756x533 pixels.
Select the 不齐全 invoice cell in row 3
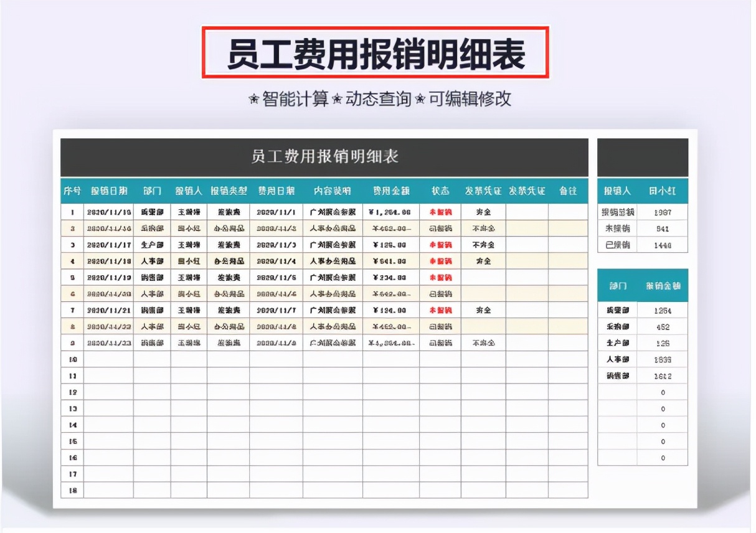point(483,245)
